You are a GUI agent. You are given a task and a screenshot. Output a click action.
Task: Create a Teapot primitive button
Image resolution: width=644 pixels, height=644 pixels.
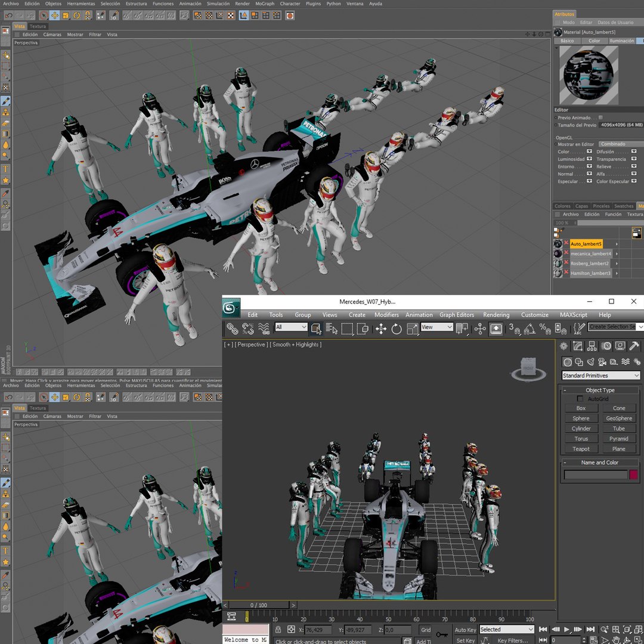(581, 449)
